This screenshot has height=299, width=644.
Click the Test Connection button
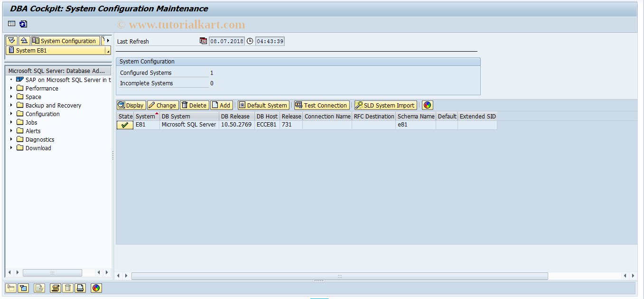tap(322, 105)
